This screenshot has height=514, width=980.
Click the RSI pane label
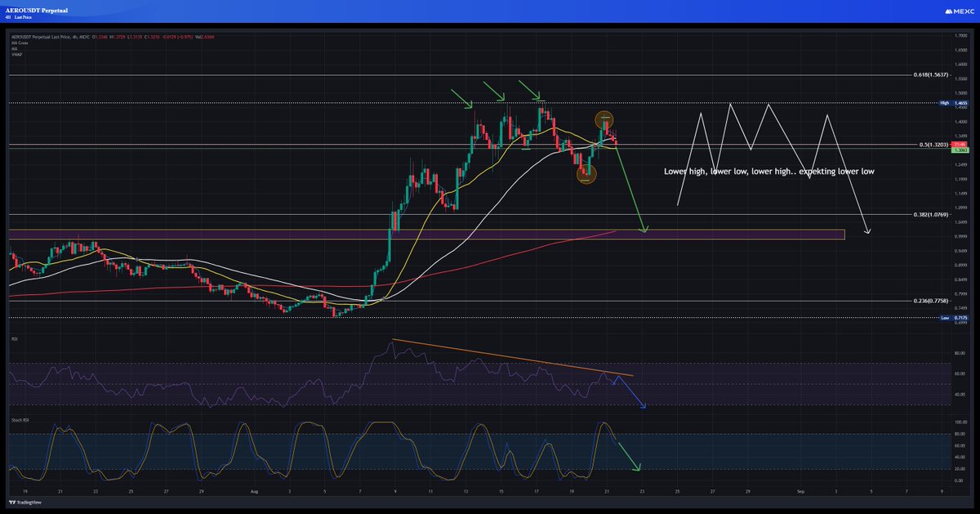13,337
